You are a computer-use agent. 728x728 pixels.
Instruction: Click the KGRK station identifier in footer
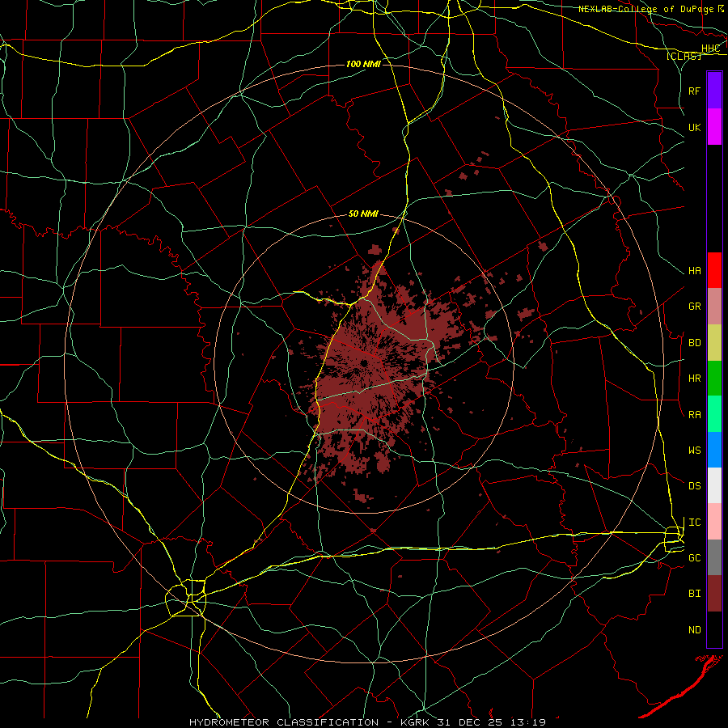[415, 722]
